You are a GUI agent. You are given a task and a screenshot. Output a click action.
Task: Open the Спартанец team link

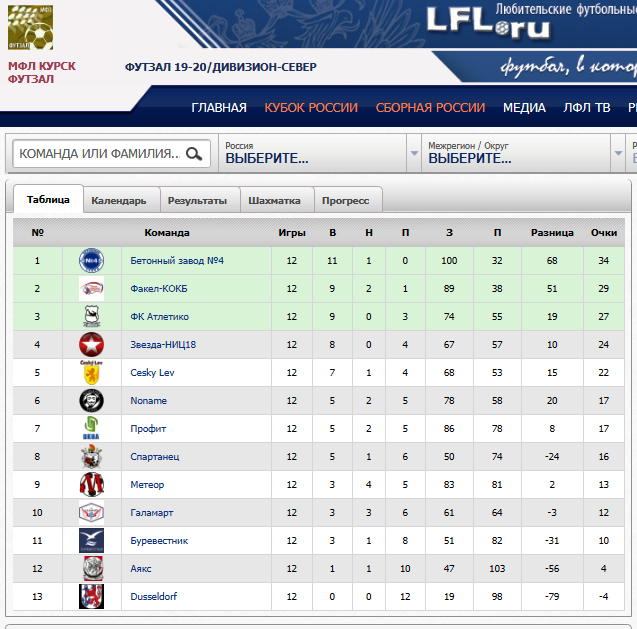155,457
